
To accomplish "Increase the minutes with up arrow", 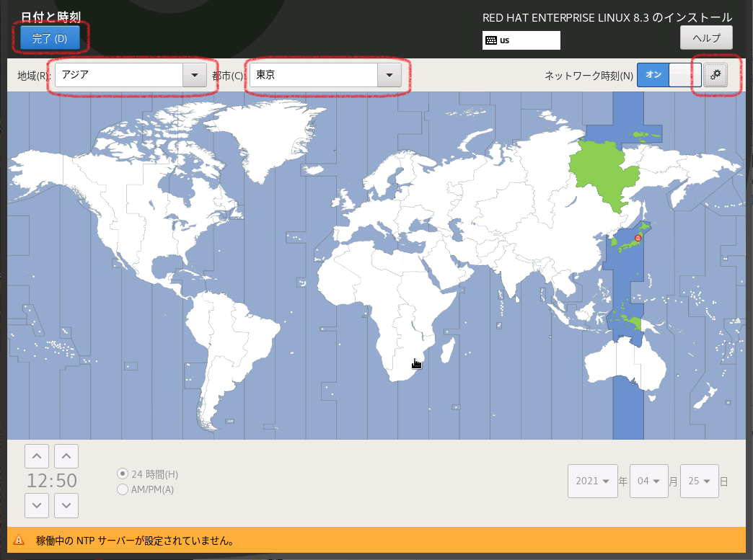I will (x=66, y=456).
